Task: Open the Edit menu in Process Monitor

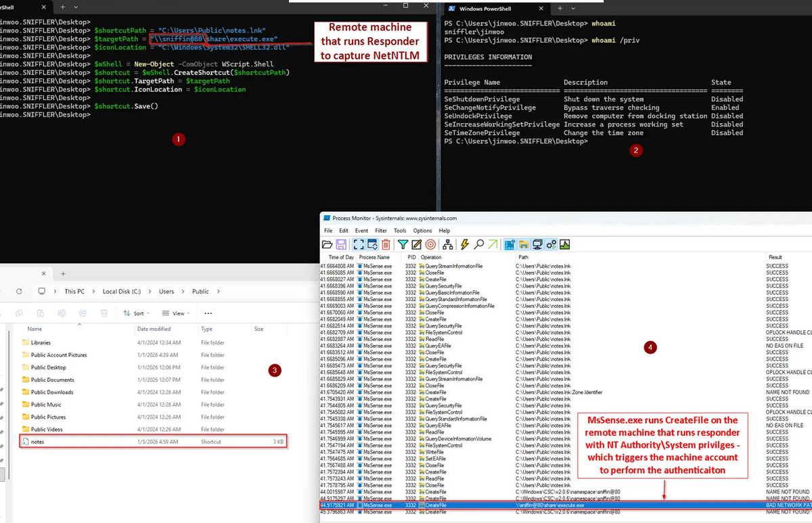Action: (344, 231)
